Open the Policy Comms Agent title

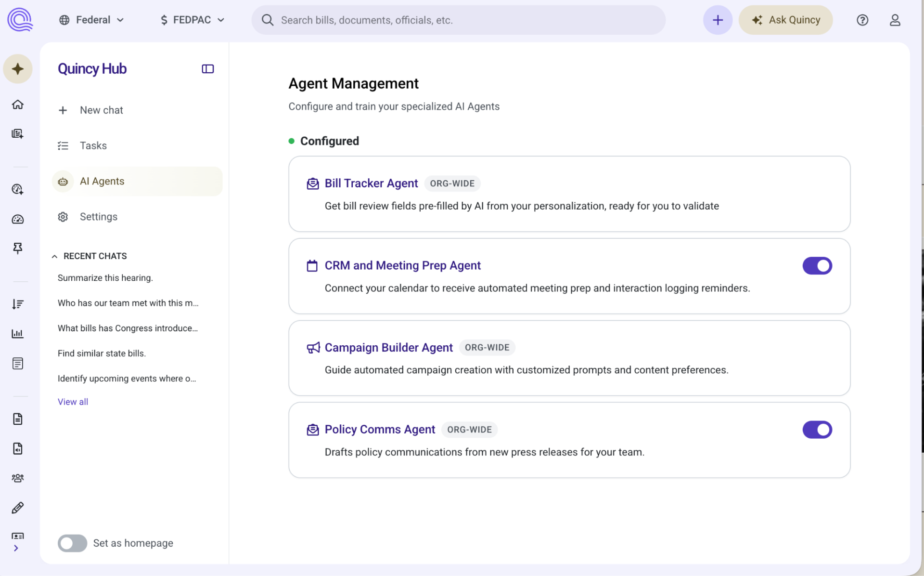380,430
